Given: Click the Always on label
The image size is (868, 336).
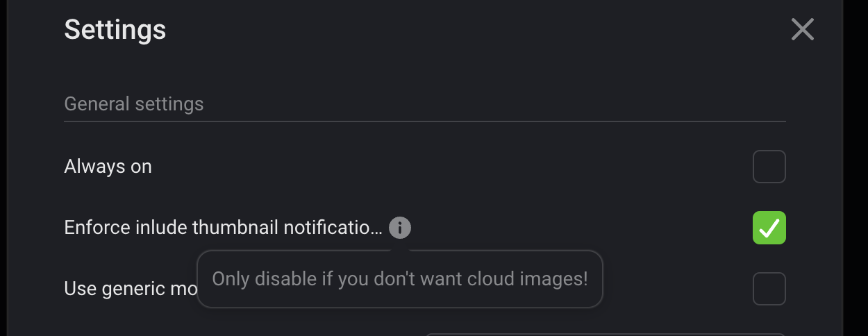Looking at the screenshot, I should point(108,167).
